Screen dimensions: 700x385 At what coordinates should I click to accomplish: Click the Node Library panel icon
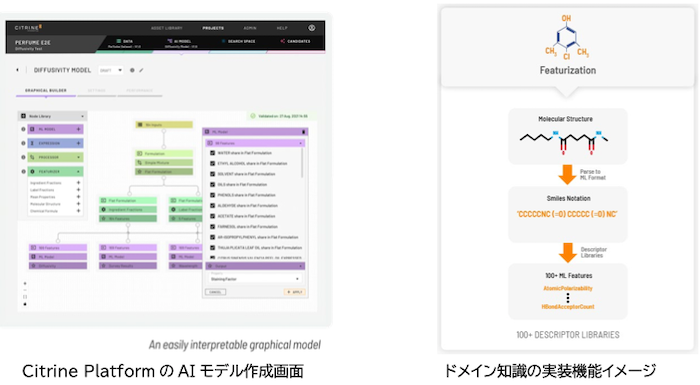(x=23, y=116)
